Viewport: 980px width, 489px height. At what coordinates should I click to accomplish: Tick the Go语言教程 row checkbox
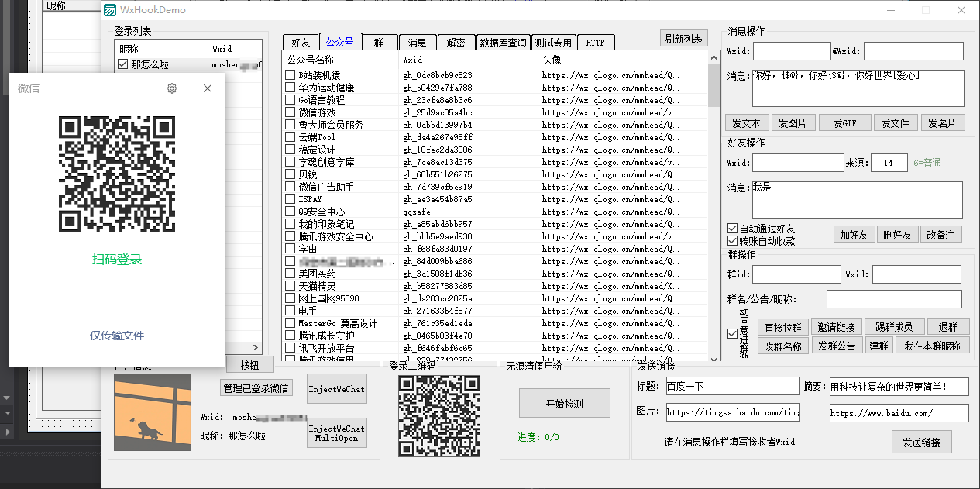point(291,100)
